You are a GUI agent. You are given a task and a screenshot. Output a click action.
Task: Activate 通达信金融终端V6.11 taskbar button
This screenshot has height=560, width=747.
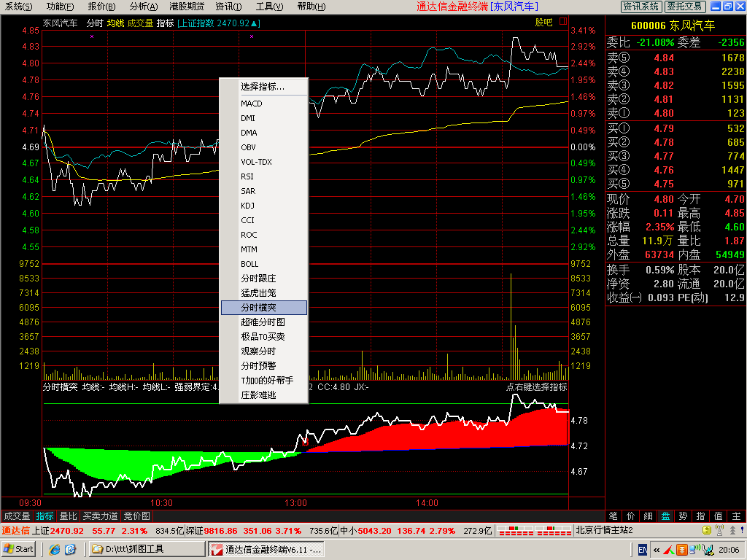[266, 549]
